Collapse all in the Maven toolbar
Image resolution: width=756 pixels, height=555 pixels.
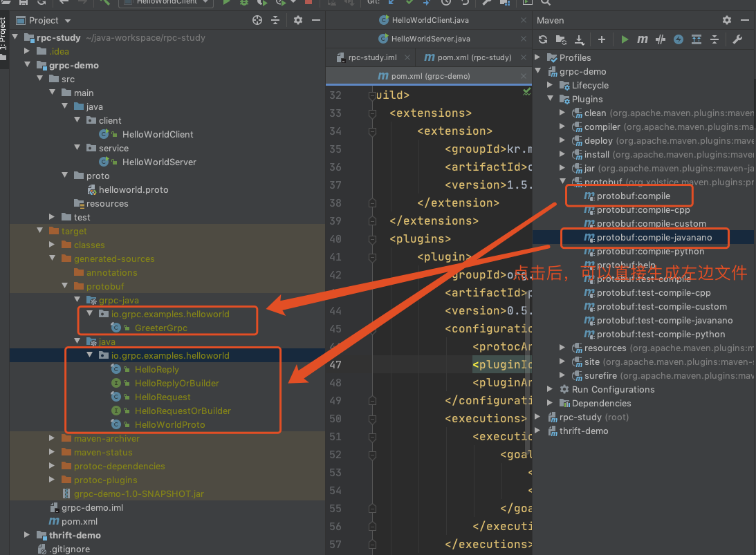[x=714, y=39]
